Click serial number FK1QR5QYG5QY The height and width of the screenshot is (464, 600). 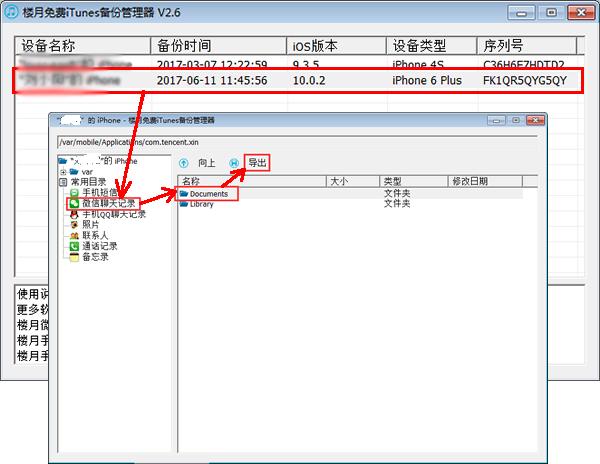[x=525, y=81]
